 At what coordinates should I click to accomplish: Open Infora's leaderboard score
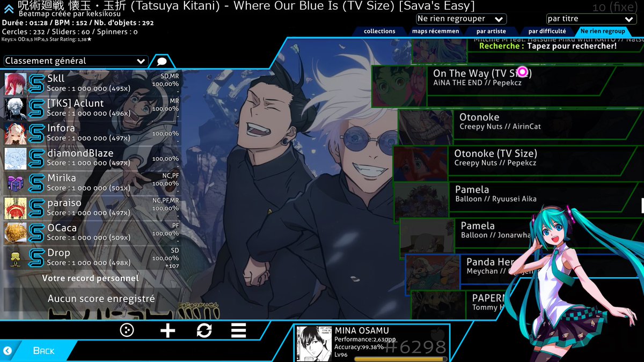coord(92,134)
